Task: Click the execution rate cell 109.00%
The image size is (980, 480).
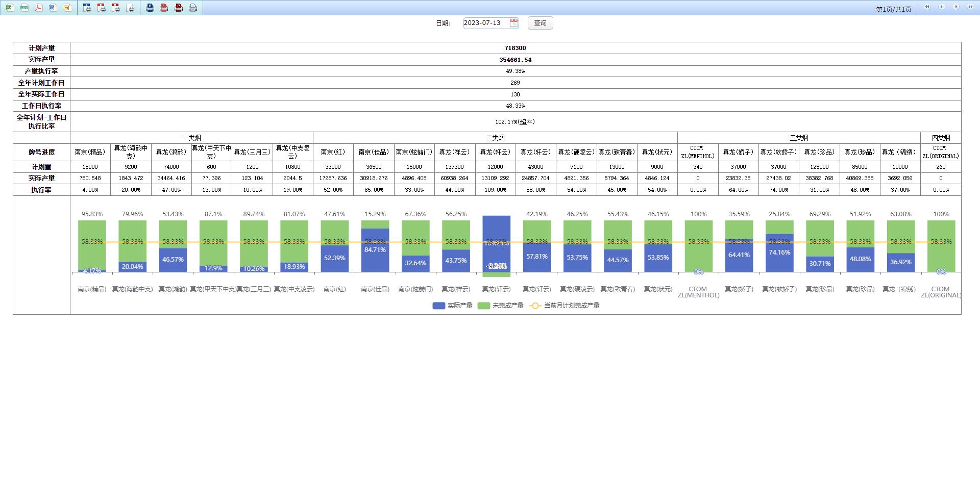Action: coord(496,190)
